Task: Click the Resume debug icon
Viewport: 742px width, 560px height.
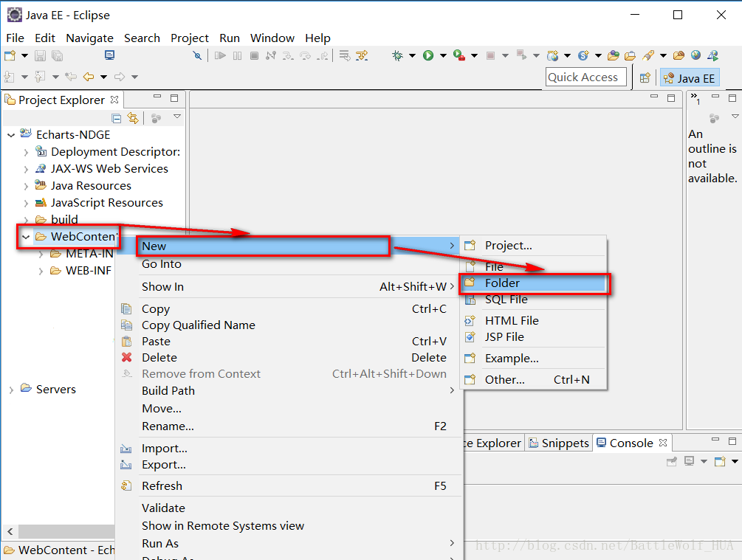Action: click(220, 56)
